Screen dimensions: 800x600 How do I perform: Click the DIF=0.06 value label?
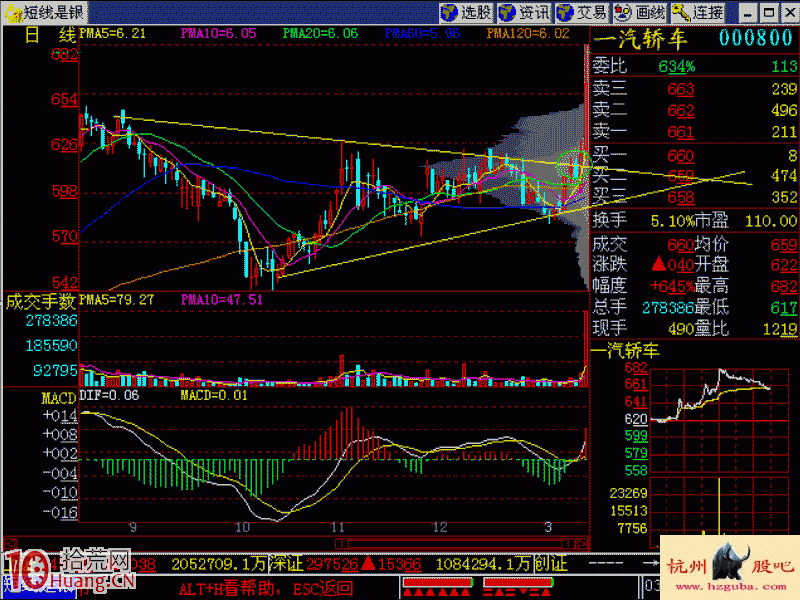click(109, 395)
